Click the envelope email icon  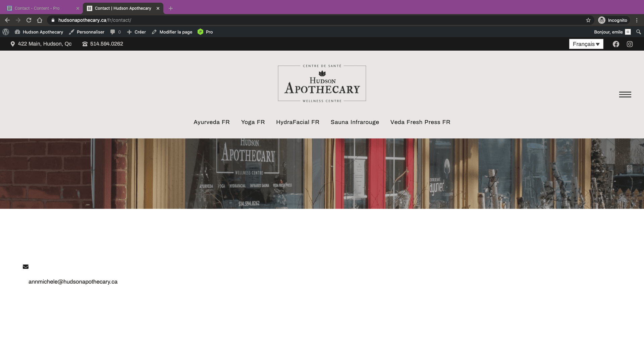coord(25,267)
